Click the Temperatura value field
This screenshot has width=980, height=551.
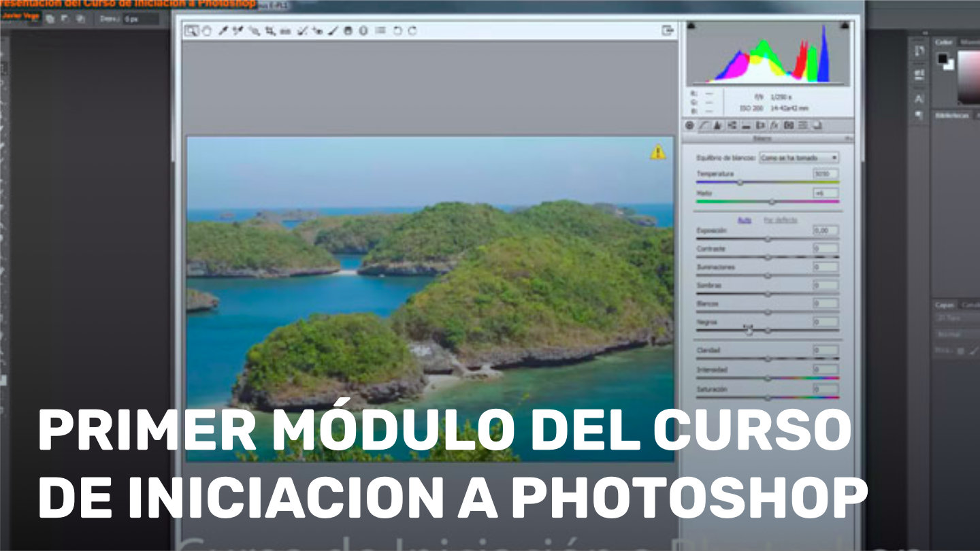click(x=826, y=174)
